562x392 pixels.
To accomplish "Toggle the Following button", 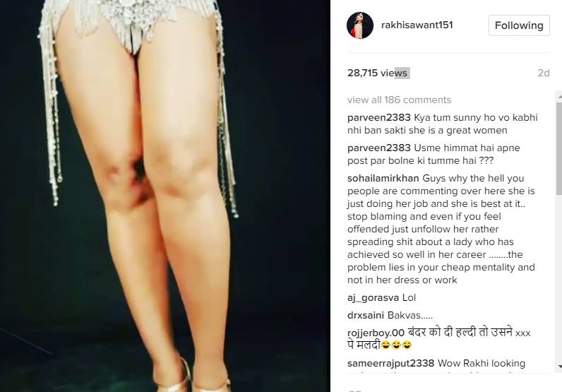I will click(519, 25).
